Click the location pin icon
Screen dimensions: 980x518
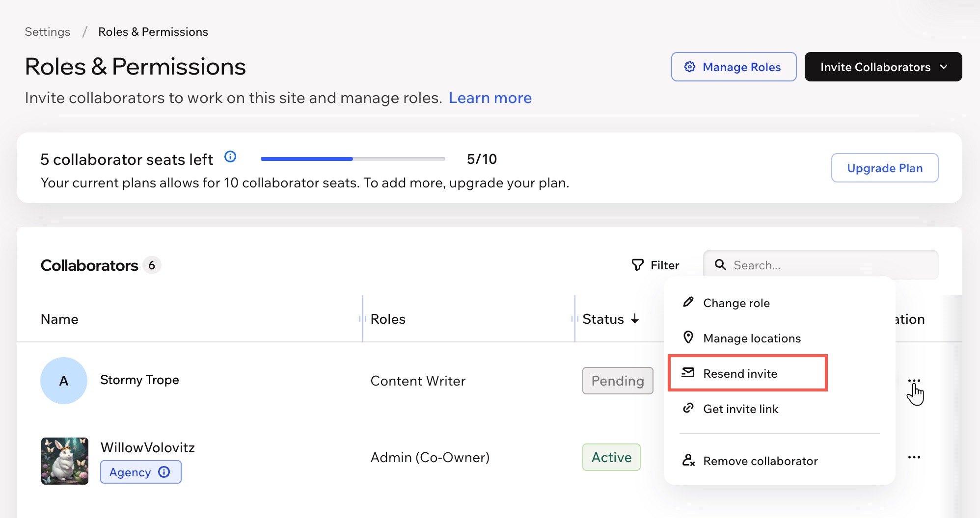pyautogui.click(x=688, y=337)
